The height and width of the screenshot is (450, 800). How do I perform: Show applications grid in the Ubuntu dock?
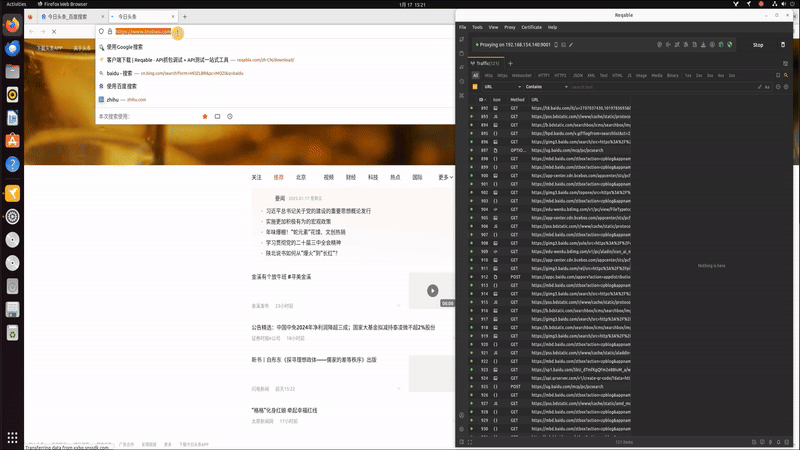[12, 437]
